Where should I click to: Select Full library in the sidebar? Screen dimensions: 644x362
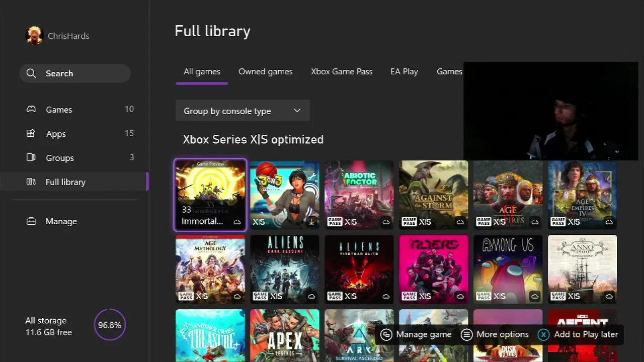point(74,182)
